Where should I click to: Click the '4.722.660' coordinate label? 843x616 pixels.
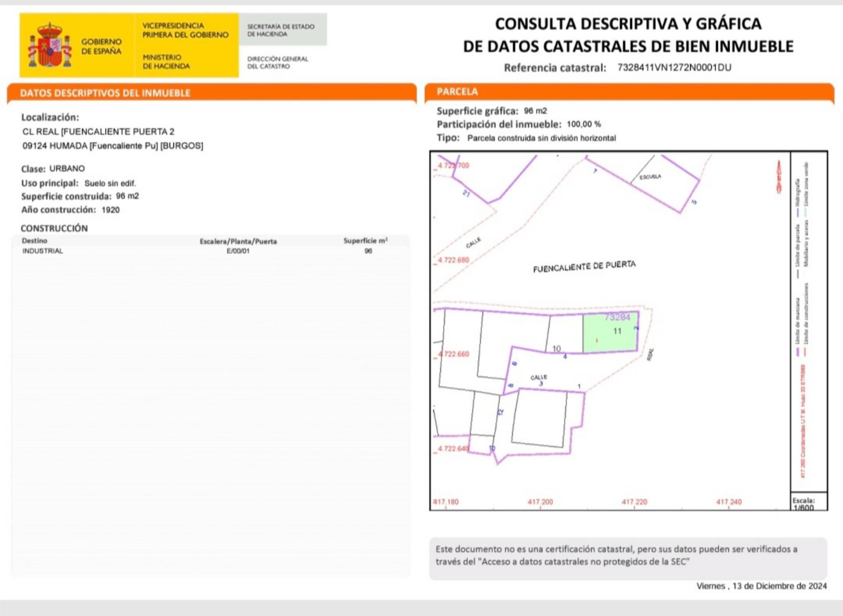(x=454, y=354)
